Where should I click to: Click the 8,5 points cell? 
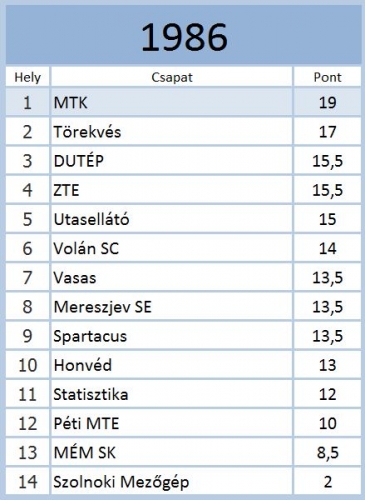(327, 453)
